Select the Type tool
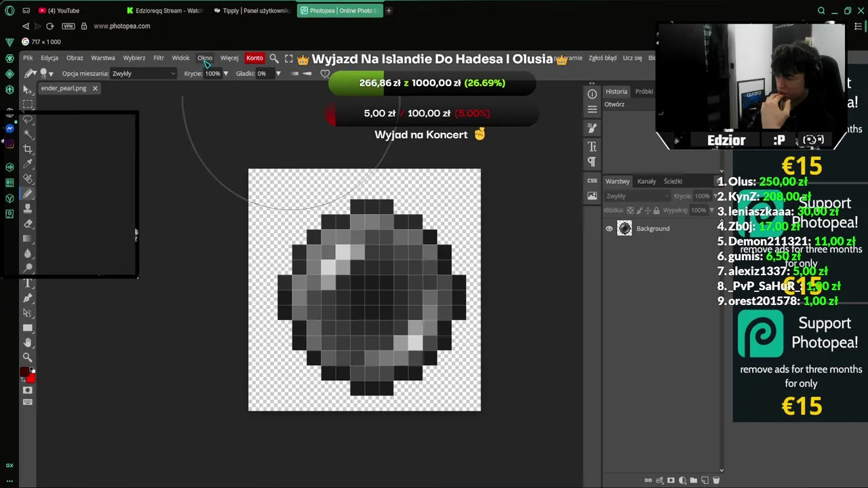868x488 pixels. 28,283
